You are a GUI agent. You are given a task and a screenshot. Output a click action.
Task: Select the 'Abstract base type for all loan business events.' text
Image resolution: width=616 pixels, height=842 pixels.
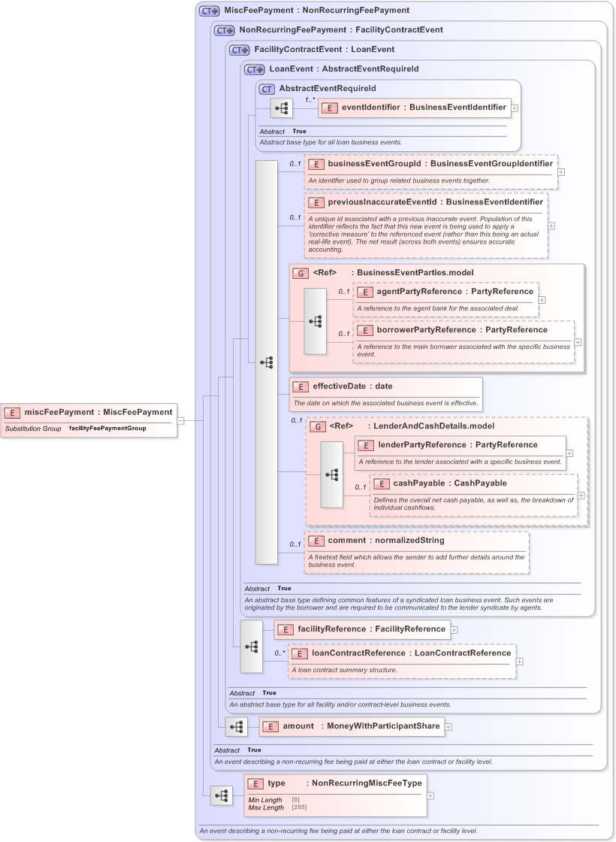pyautogui.click(x=331, y=143)
